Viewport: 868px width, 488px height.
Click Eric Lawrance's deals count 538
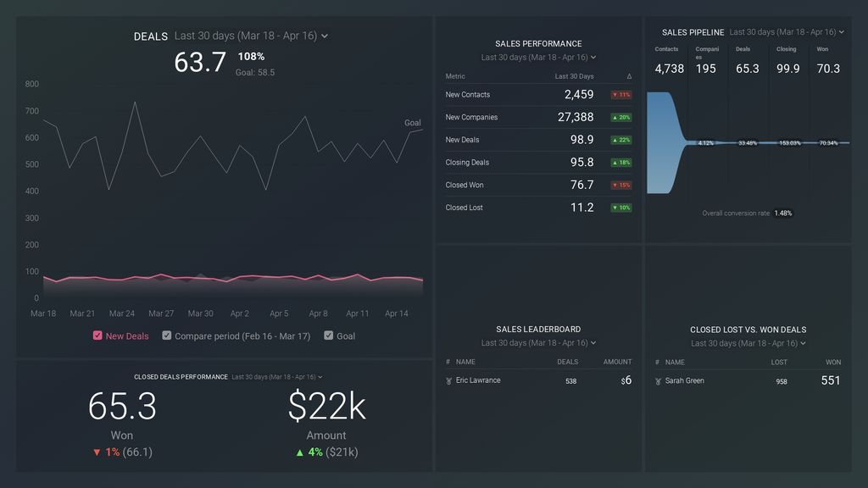click(570, 381)
